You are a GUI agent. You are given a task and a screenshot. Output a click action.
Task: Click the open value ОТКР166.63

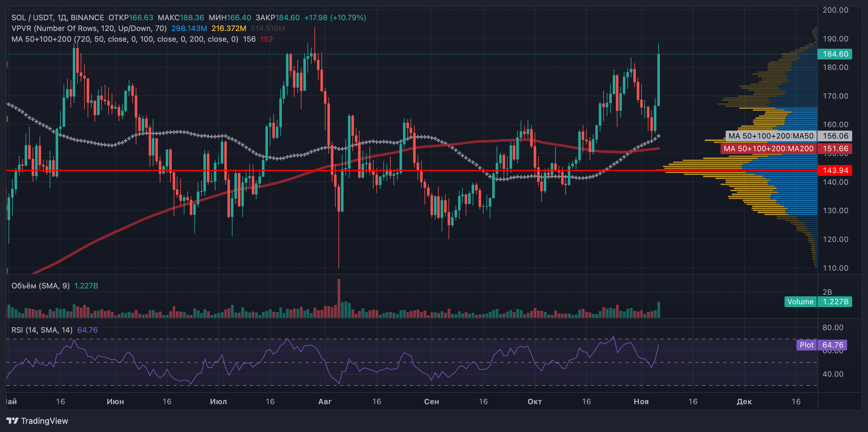click(x=131, y=17)
